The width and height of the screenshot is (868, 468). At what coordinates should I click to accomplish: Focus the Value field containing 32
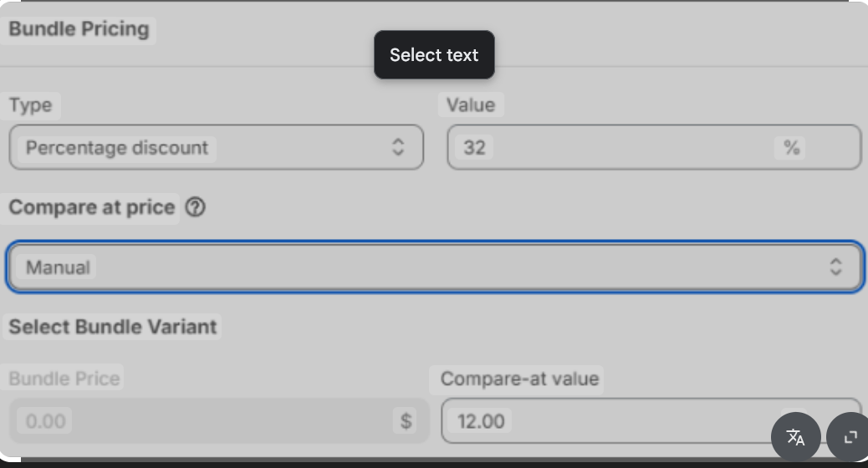tap(619, 147)
